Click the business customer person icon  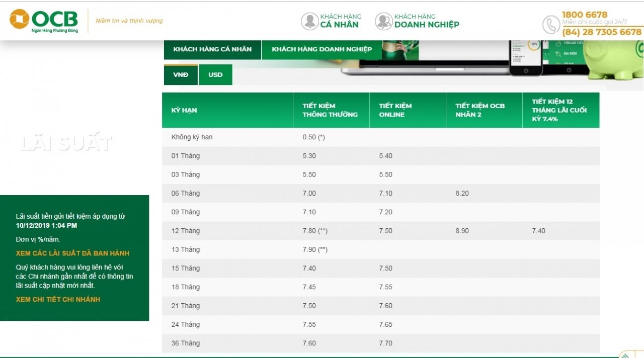(x=384, y=21)
